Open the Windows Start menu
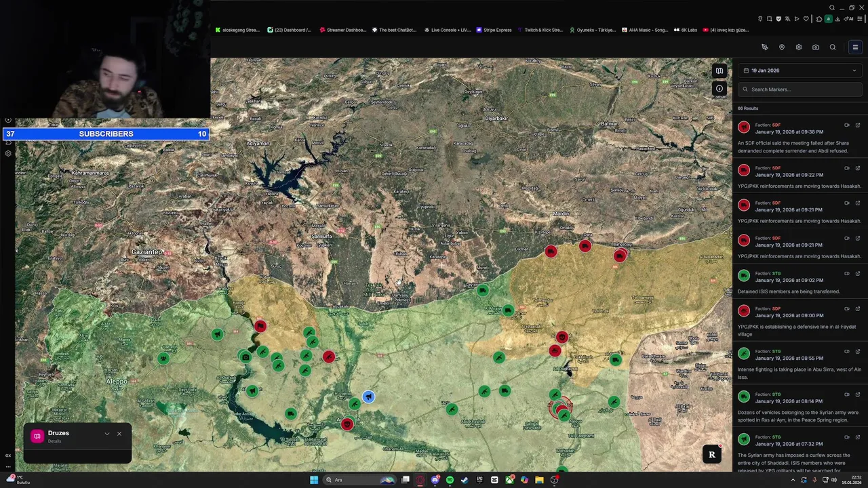 tap(314, 480)
